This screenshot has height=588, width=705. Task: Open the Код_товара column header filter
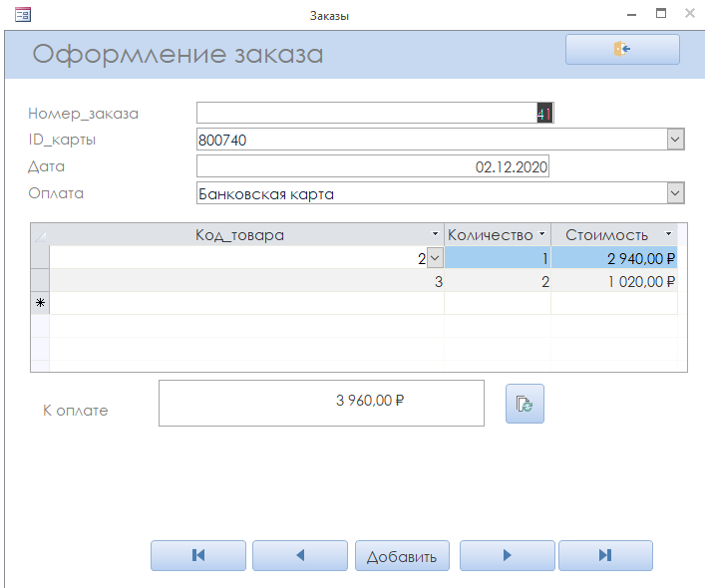tap(435, 235)
